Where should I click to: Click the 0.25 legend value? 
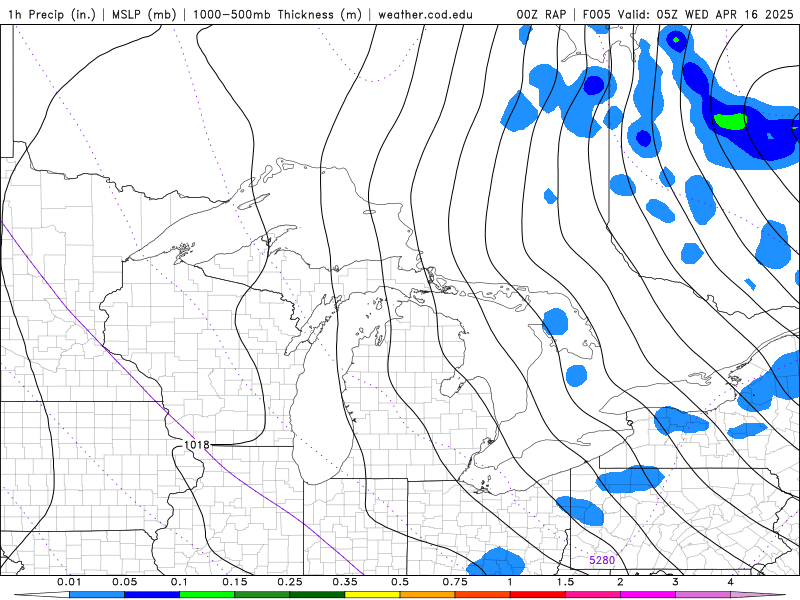[x=290, y=582]
